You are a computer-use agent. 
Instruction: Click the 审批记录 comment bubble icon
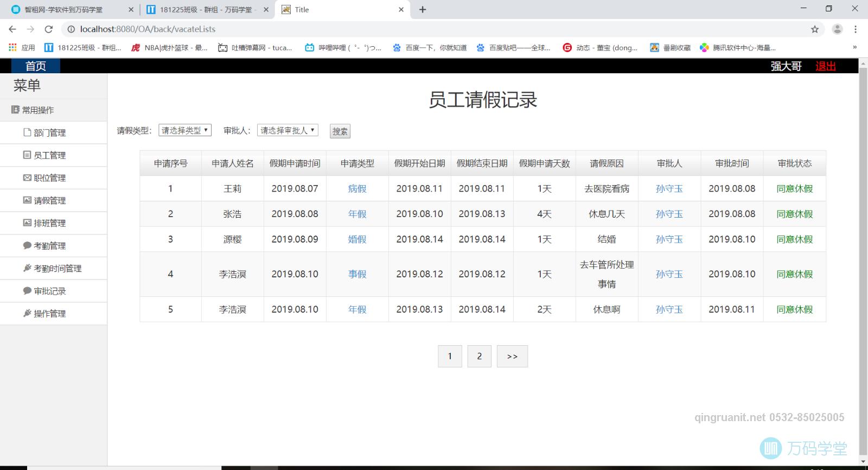tap(27, 291)
